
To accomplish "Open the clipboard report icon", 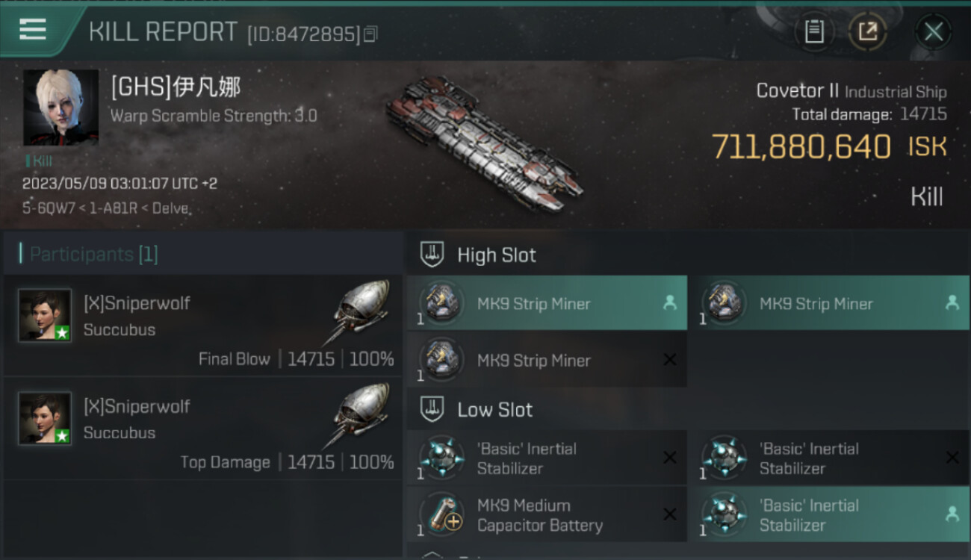I will (x=814, y=31).
